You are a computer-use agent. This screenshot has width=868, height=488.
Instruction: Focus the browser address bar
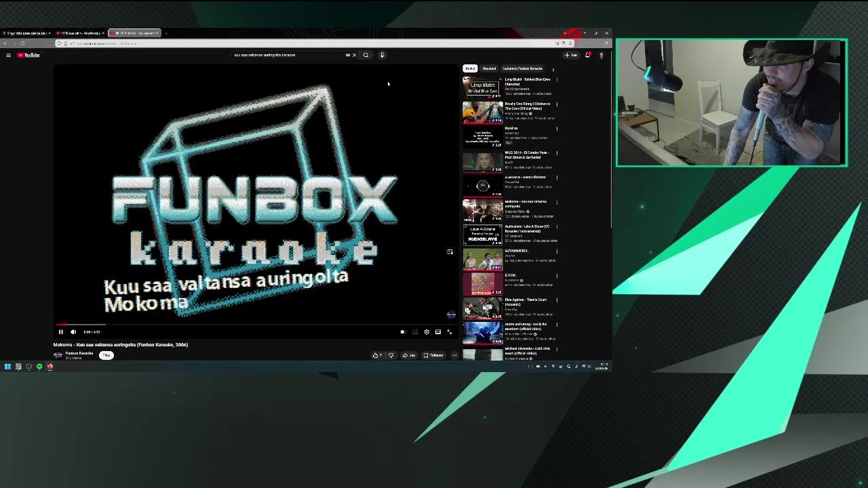312,43
